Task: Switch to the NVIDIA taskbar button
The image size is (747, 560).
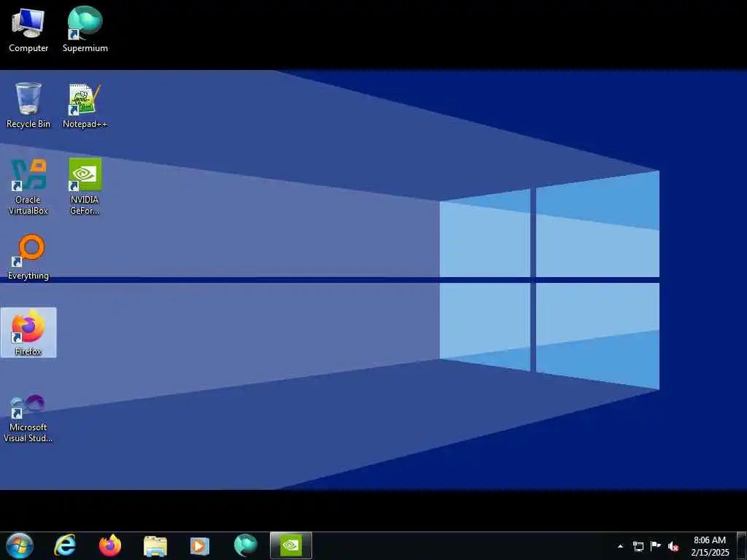Action: coord(290,545)
